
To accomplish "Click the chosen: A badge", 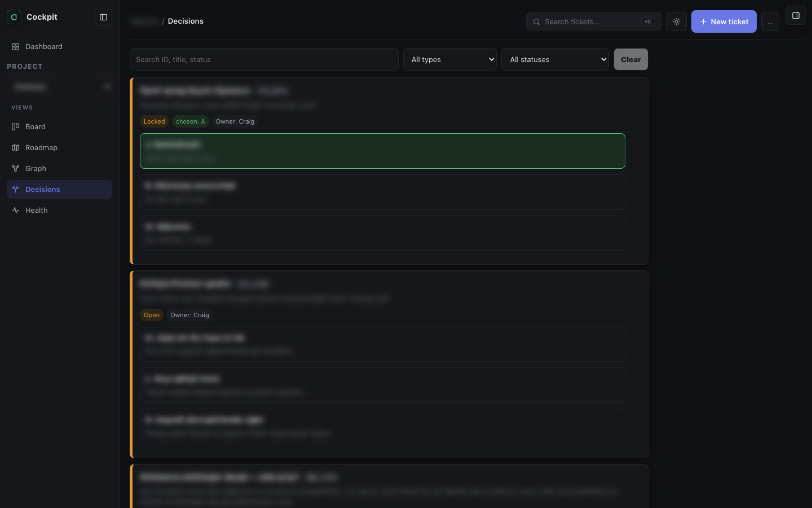I will 190,121.
